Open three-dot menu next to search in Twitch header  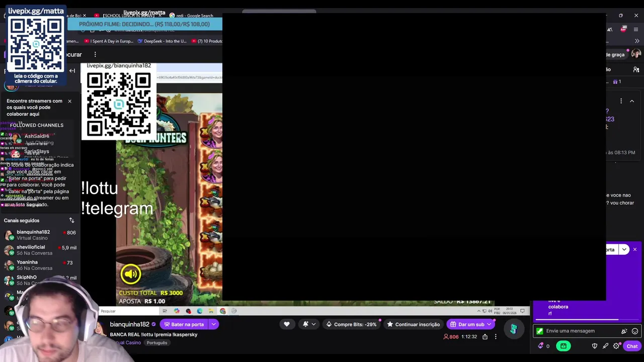coord(95,54)
